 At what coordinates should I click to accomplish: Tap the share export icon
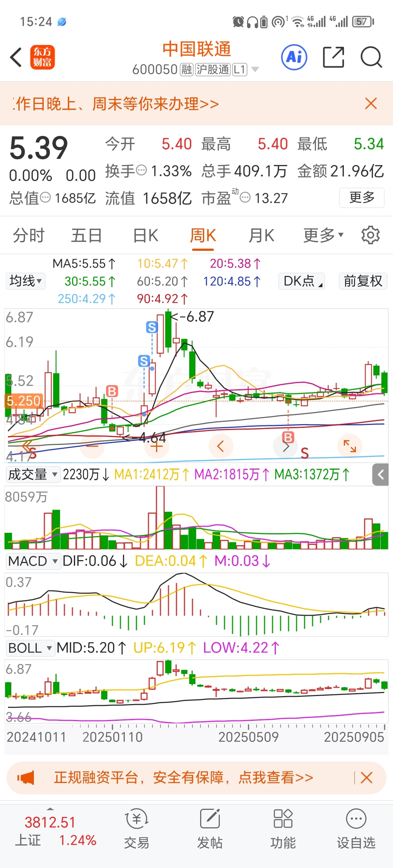(333, 57)
